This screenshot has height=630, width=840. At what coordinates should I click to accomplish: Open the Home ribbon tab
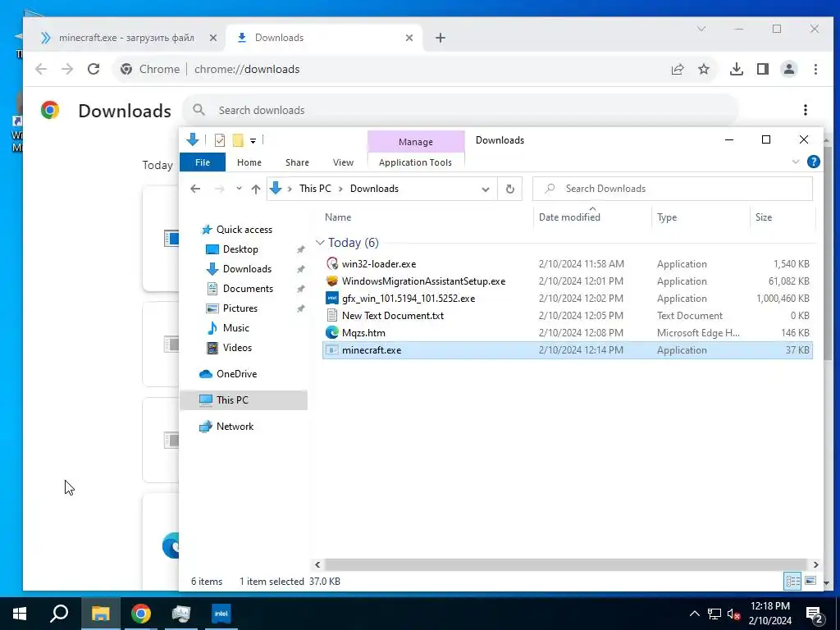pyautogui.click(x=249, y=162)
